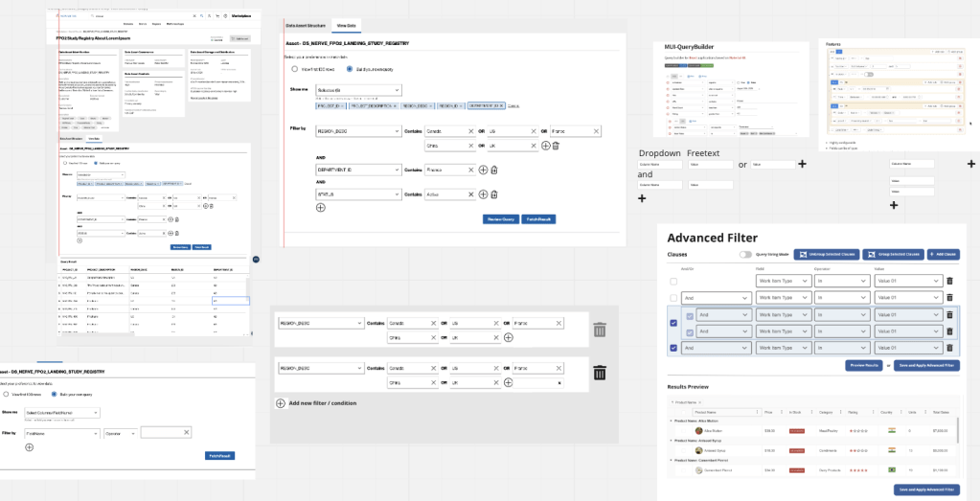Screen dimensions: 980x501
Task: Delete the last clause in Advanced Filter
Action: [949, 348]
